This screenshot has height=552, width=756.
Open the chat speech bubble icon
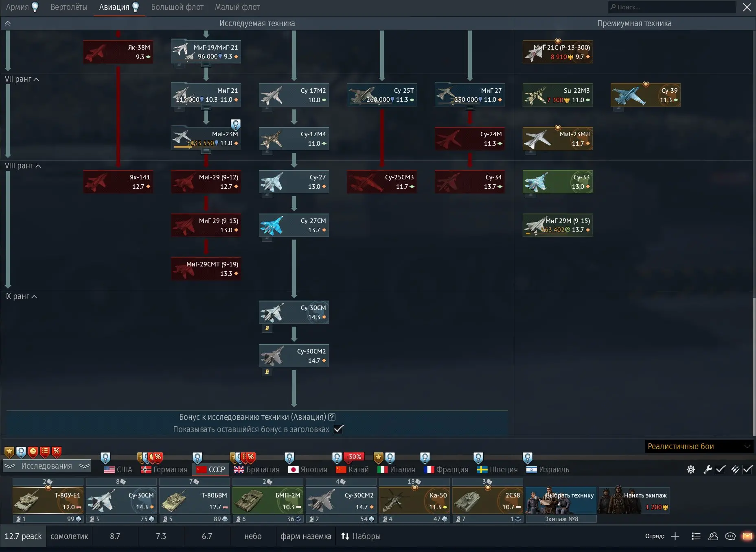730,536
